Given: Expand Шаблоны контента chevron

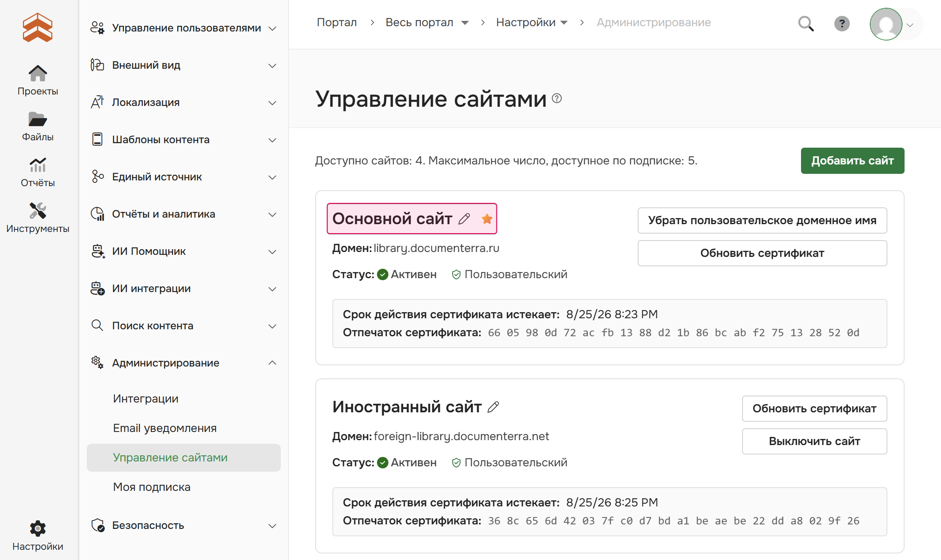Looking at the screenshot, I should (272, 140).
